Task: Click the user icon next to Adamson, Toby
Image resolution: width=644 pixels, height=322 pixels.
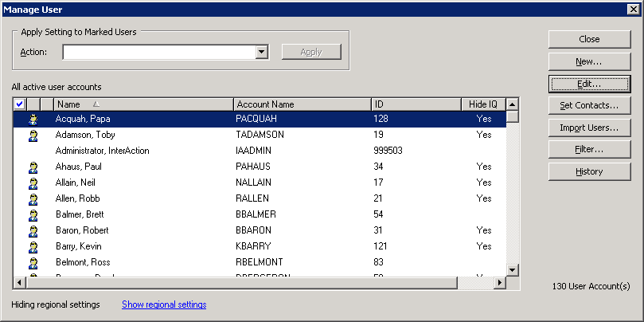Action: [33, 135]
